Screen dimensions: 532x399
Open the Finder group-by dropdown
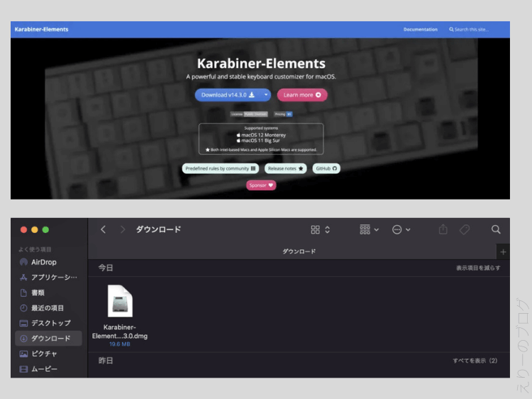[x=369, y=229]
